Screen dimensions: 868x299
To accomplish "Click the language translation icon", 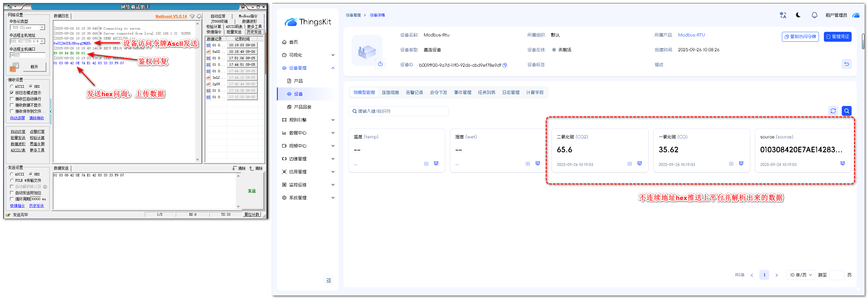I will (783, 15).
